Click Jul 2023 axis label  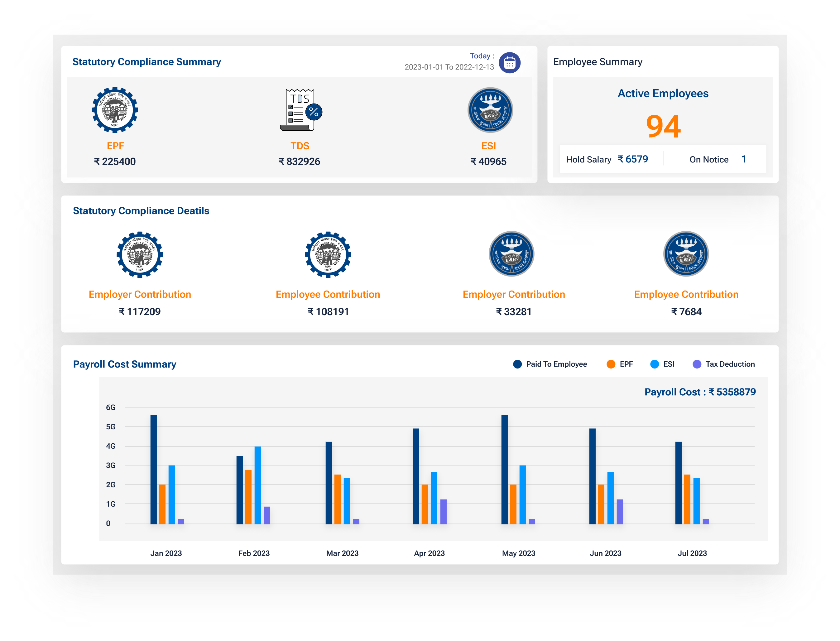692,553
